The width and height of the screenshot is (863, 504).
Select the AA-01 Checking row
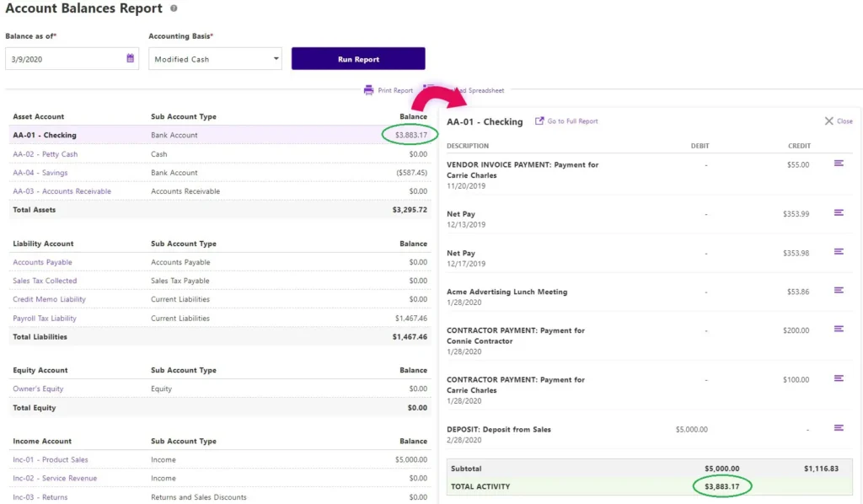tap(220, 135)
